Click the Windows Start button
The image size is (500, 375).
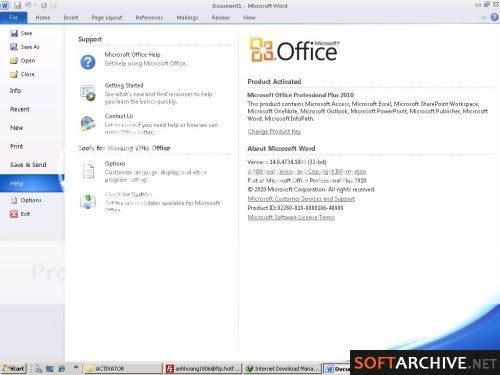(14, 368)
